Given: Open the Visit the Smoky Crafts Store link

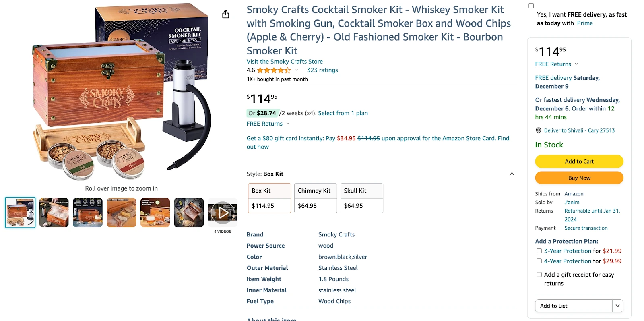Looking at the screenshot, I should coord(285,62).
